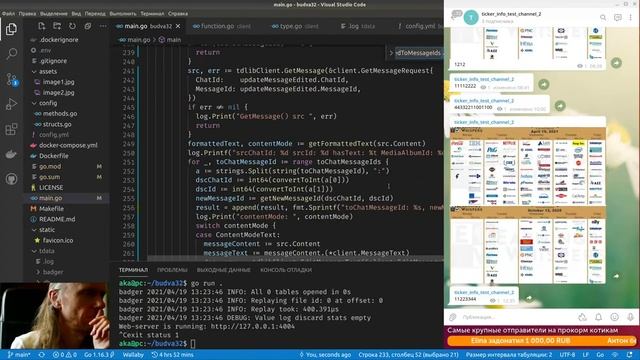Change the UTF-8 file encoding

click(x=567, y=355)
